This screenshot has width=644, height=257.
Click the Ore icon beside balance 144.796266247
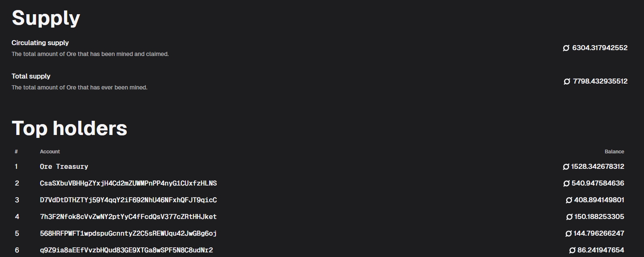[x=569, y=234]
